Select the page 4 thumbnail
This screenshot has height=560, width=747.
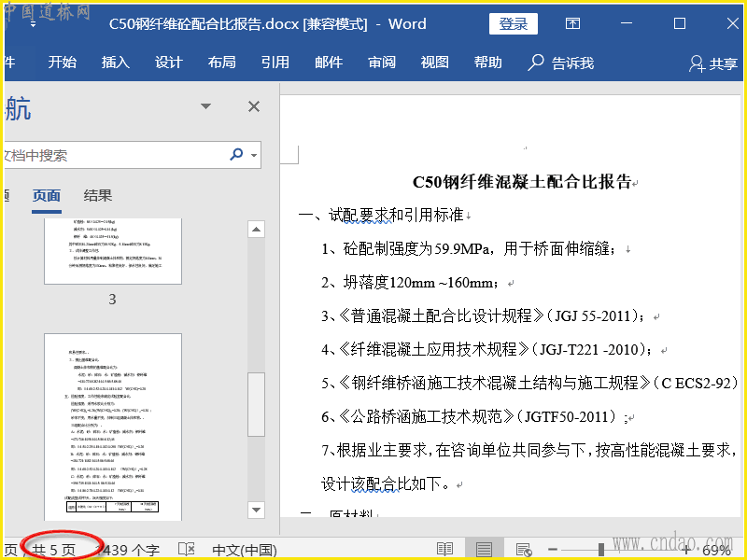coord(113,427)
